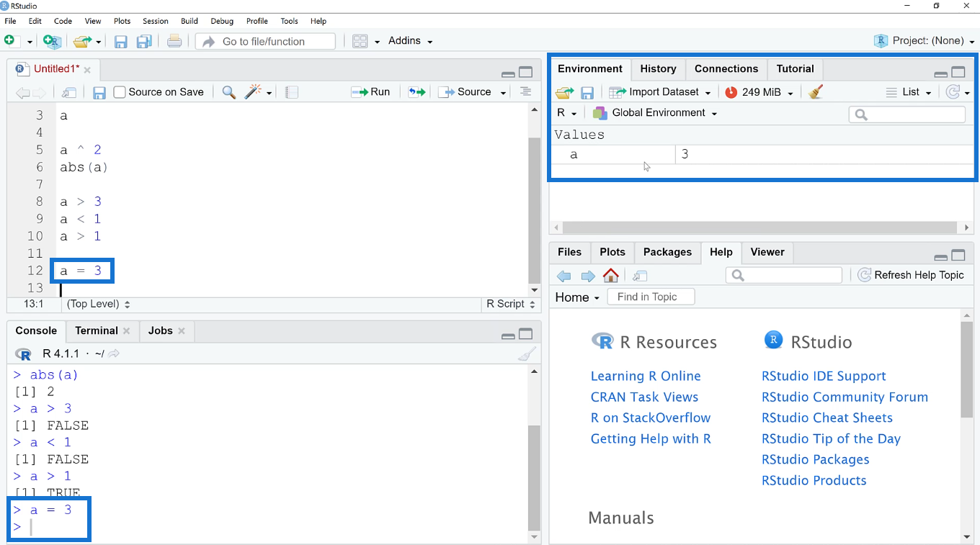Click the Environment search field
The width and height of the screenshot is (980, 545).
coord(906,114)
